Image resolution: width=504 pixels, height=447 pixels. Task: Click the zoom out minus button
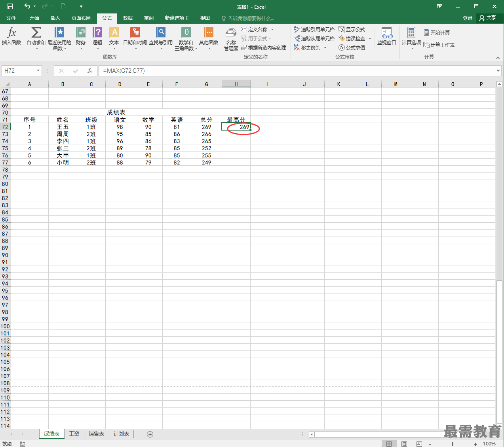point(430,444)
